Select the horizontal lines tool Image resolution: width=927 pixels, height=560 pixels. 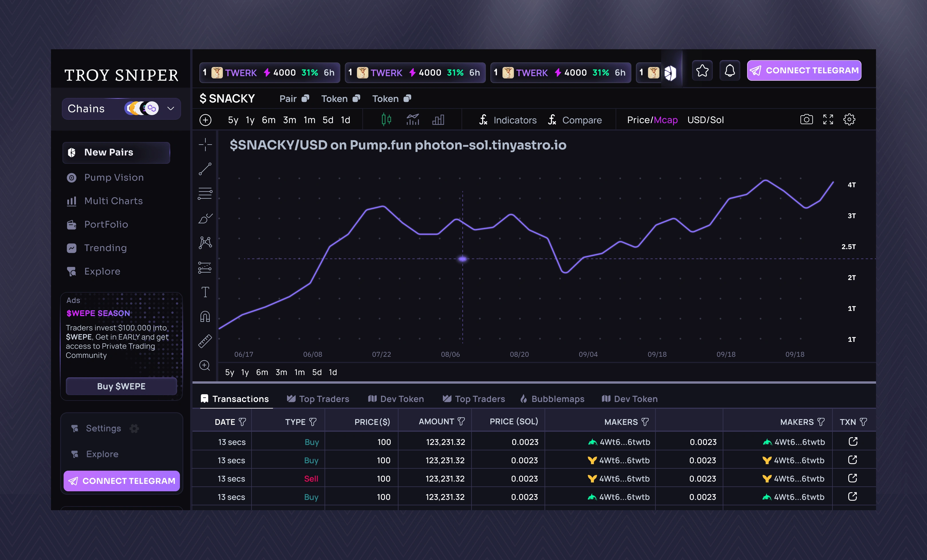205,193
